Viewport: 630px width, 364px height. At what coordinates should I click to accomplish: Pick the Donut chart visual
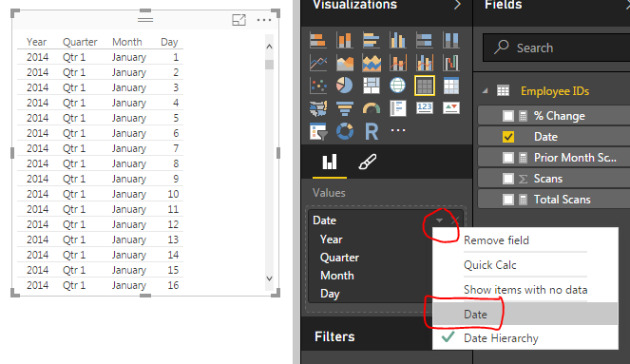click(x=344, y=131)
